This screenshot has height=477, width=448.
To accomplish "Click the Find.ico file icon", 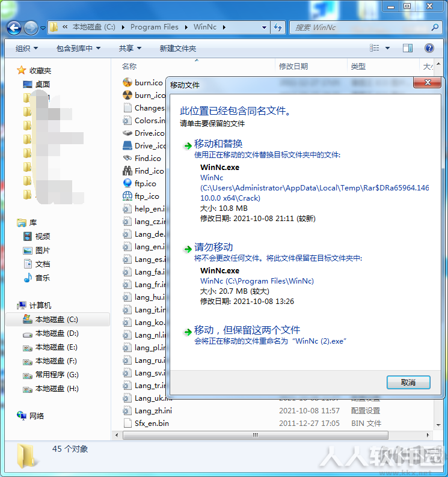I will pyautogui.click(x=127, y=158).
